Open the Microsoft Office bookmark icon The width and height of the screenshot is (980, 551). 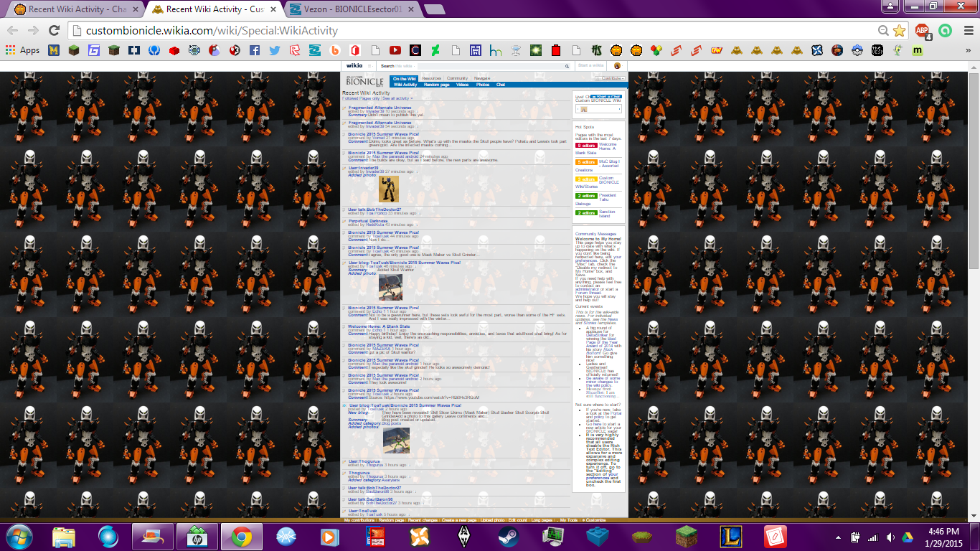click(354, 50)
